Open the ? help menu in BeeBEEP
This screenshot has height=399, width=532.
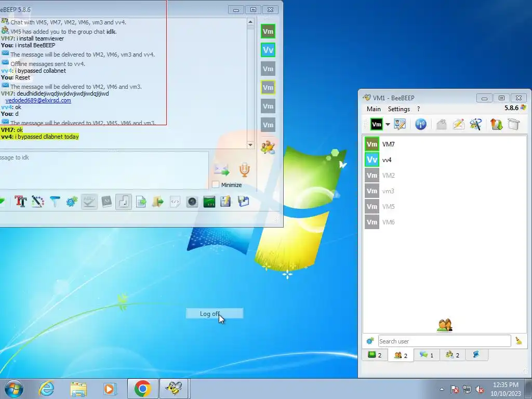(418, 109)
